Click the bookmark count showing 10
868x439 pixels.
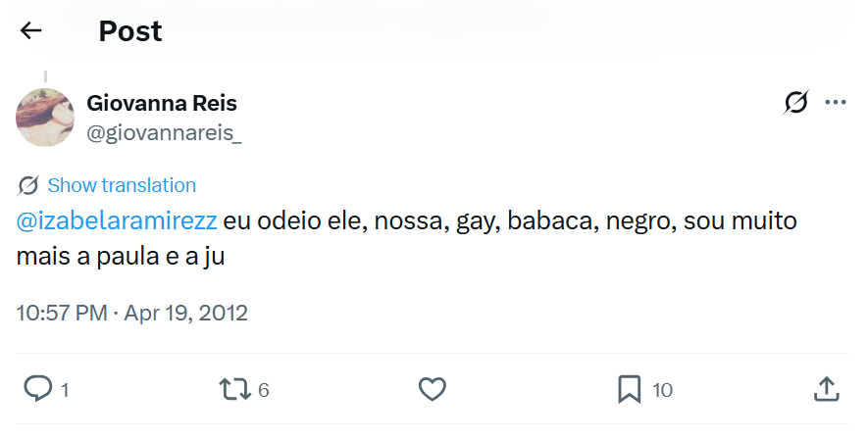pyautogui.click(x=662, y=390)
